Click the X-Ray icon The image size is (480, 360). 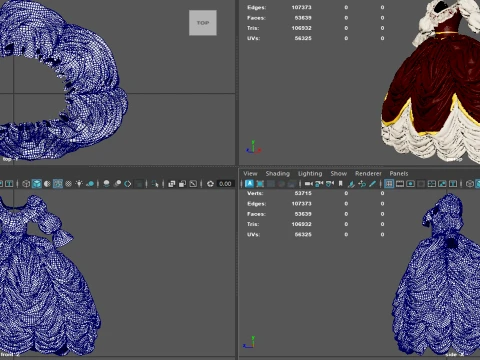point(171,184)
